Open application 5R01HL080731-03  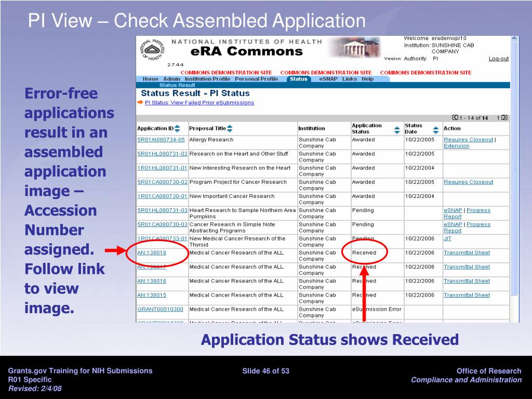162,210
